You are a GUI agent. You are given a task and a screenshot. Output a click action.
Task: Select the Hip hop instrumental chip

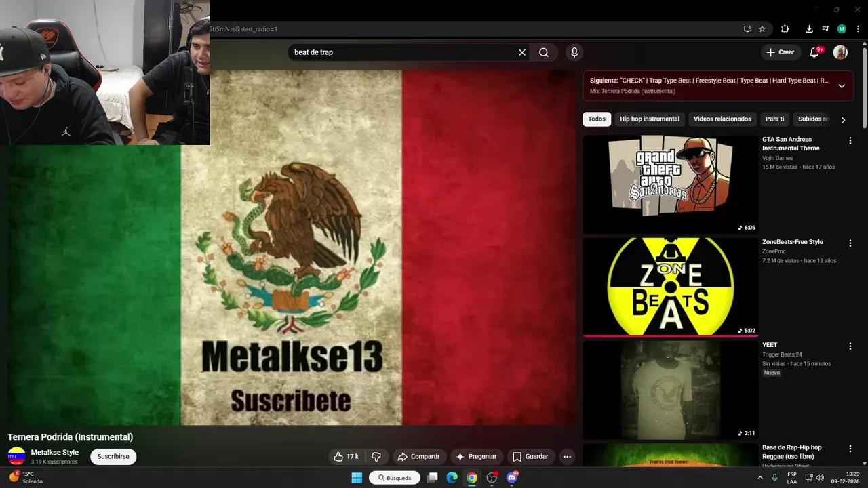tap(649, 119)
